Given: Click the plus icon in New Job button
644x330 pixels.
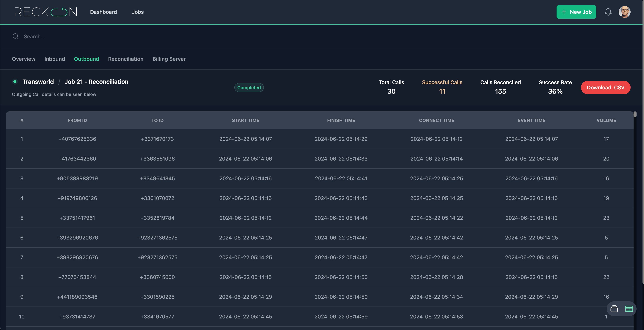Looking at the screenshot, I should coord(564,12).
